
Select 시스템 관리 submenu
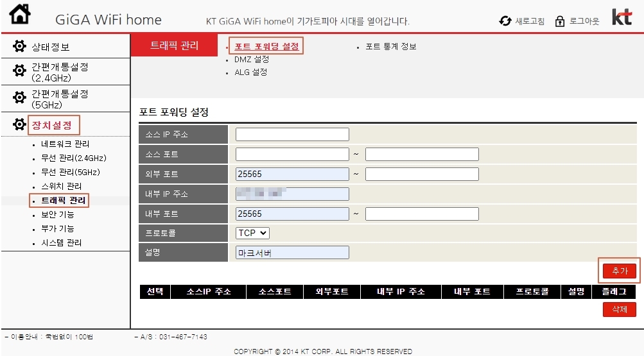[61, 243]
